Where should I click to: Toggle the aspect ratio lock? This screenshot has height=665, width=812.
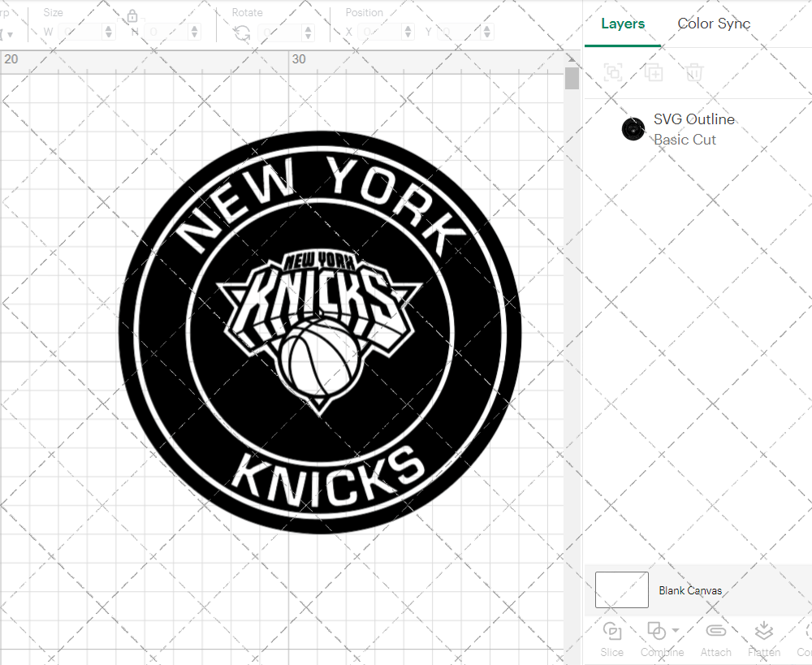pos(132,15)
